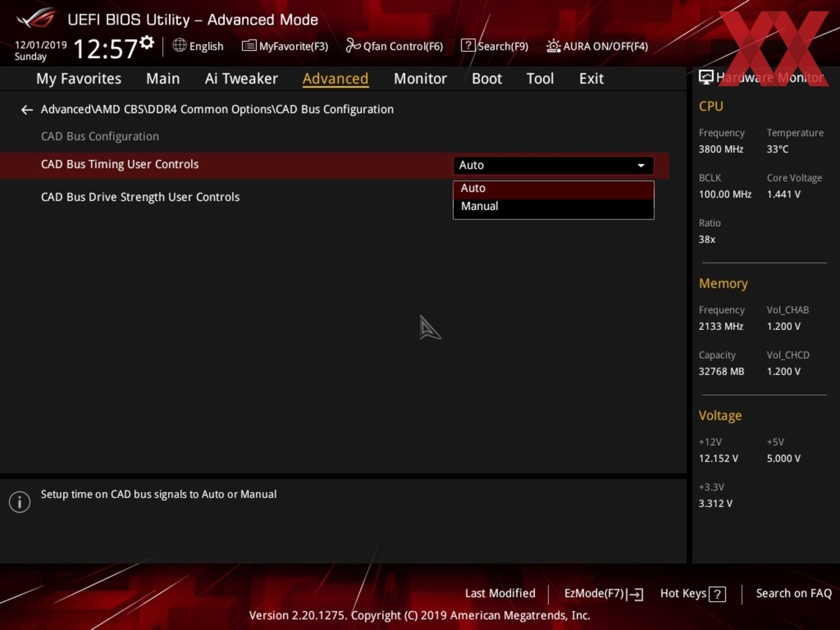The height and width of the screenshot is (630, 840).
Task: Click the EzMode exit arrow icon
Action: click(635, 594)
